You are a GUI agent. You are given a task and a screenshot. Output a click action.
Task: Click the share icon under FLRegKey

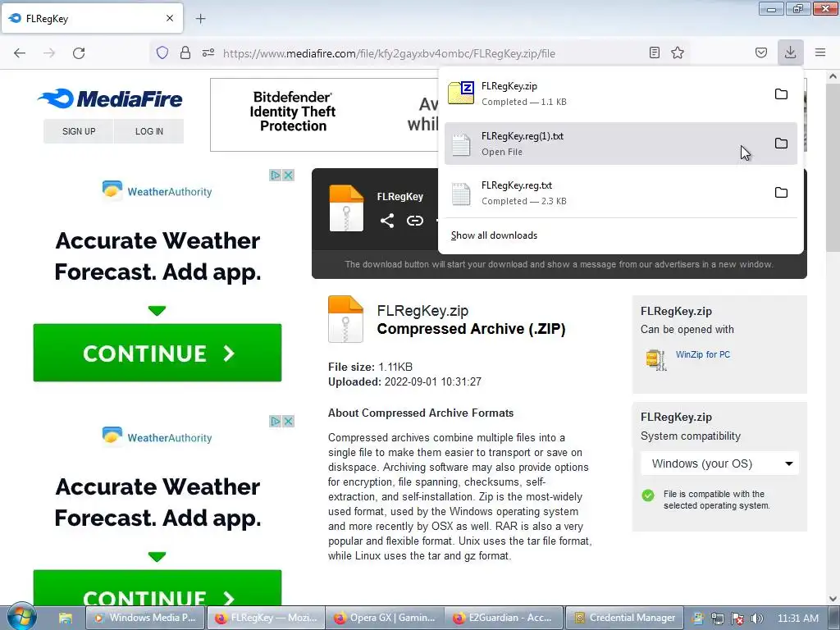point(387,221)
